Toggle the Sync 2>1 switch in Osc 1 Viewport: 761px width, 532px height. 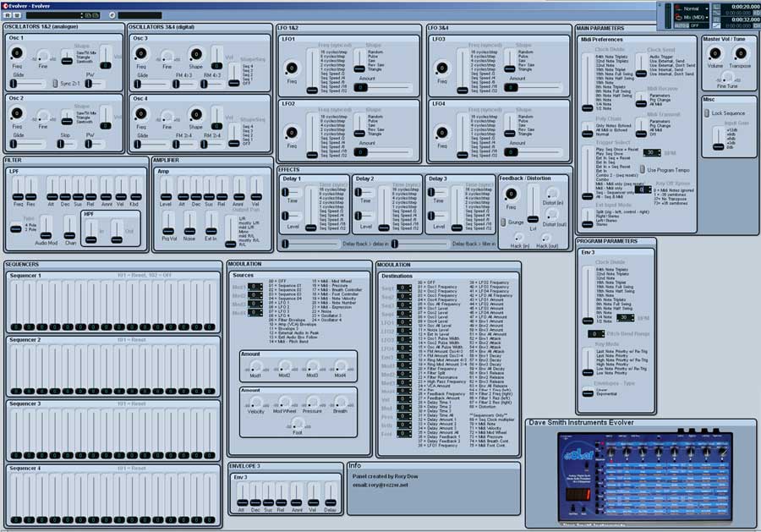55,84
